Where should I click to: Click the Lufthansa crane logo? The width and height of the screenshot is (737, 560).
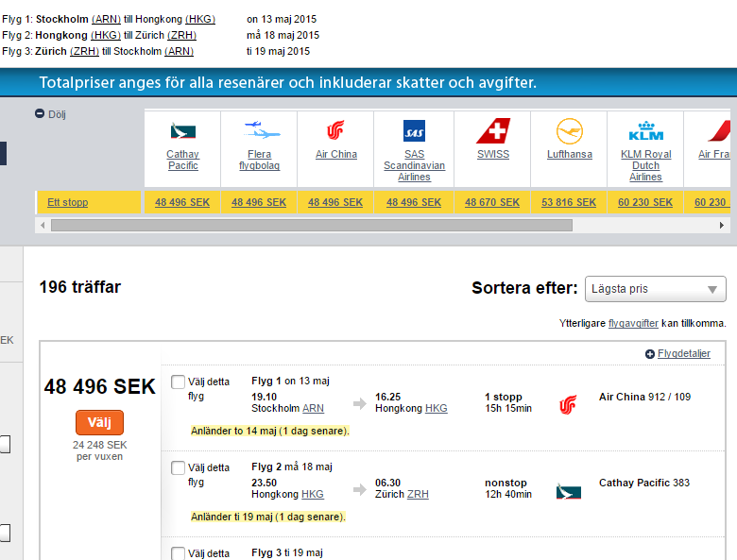pyautogui.click(x=569, y=130)
